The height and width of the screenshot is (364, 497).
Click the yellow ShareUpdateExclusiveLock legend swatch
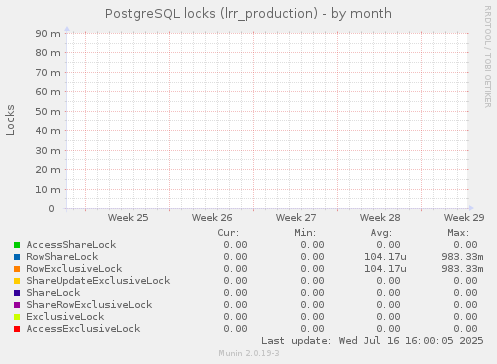(17, 281)
